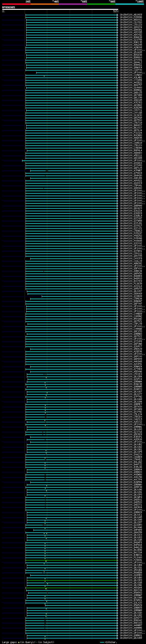Click the white query sequence bar
The image size is (146, 644).
[60, 10]
